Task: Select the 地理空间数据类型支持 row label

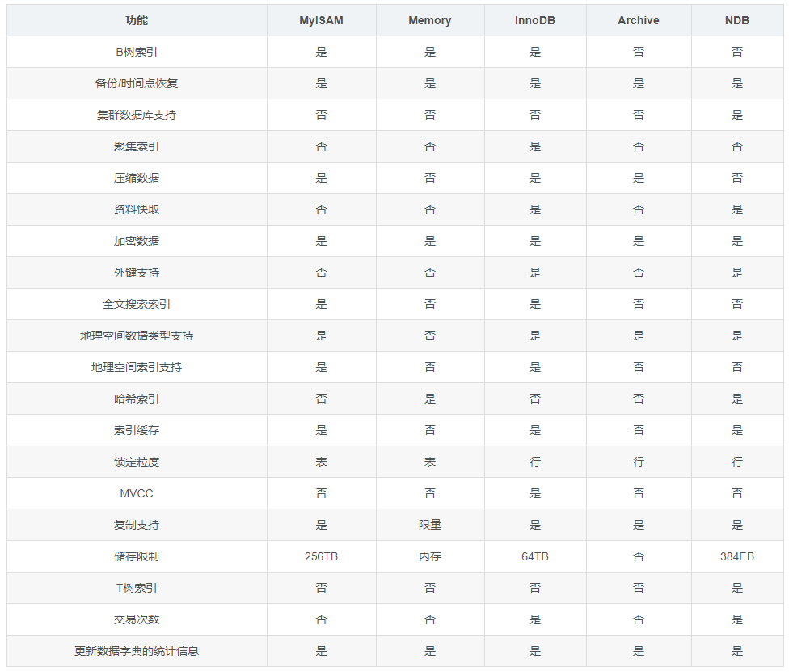Action: tap(137, 336)
